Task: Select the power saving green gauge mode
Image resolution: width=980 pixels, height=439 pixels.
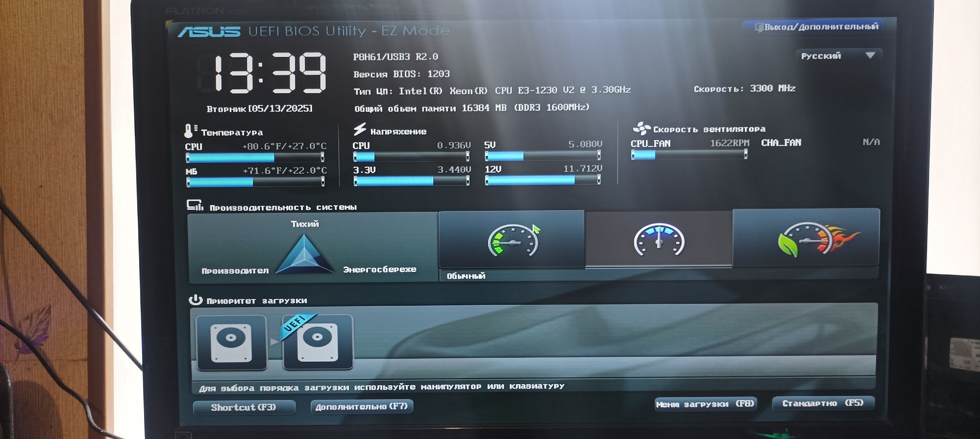Action: coord(512,240)
